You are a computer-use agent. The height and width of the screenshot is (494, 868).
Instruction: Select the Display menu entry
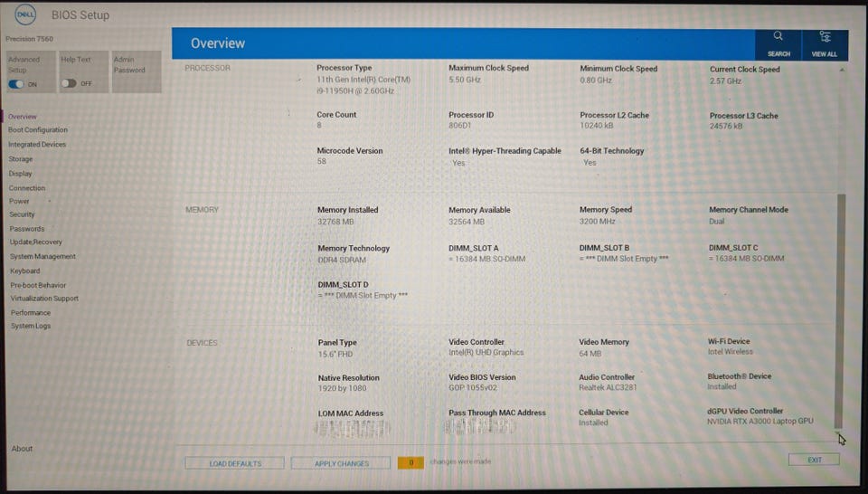click(x=20, y=174)
